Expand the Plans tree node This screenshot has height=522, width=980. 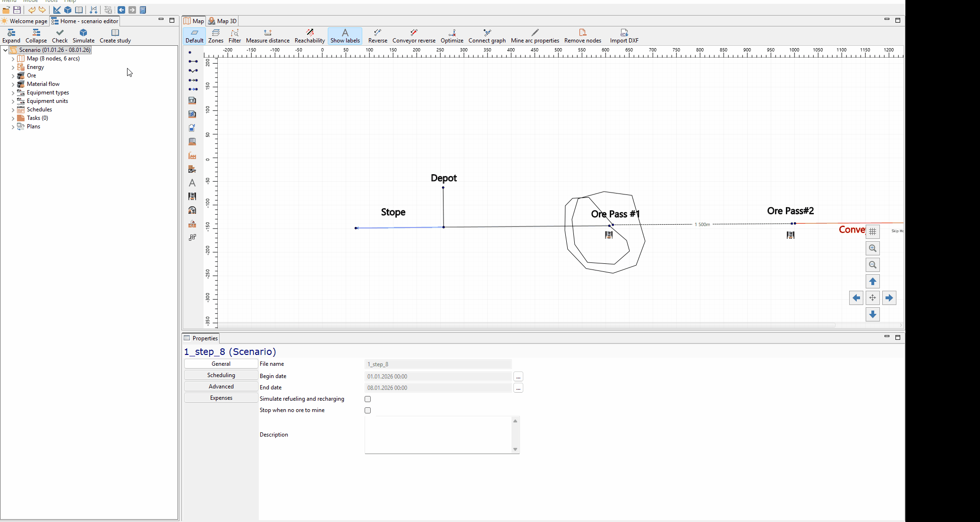click(13, 127)
